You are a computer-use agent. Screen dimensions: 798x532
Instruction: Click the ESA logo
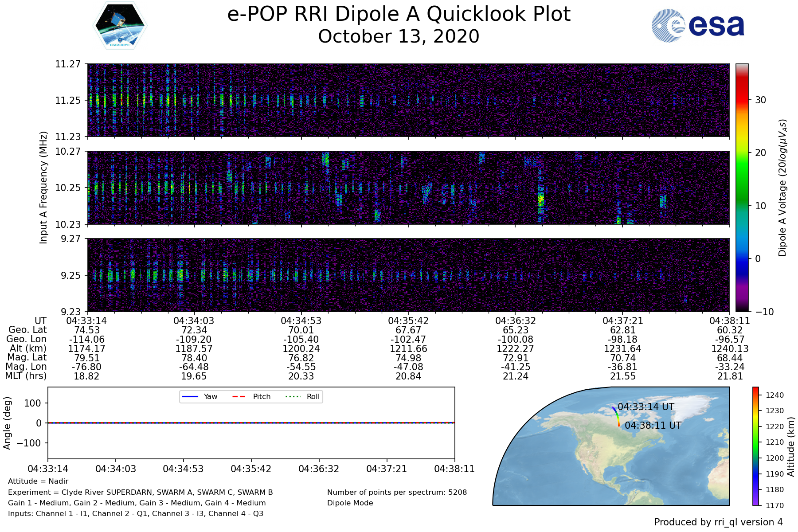click(698, 26)
